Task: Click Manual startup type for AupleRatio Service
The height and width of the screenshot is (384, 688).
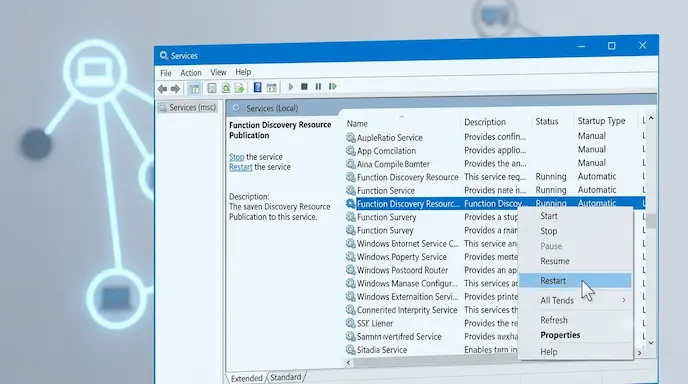Action: (x=591, y=136)
